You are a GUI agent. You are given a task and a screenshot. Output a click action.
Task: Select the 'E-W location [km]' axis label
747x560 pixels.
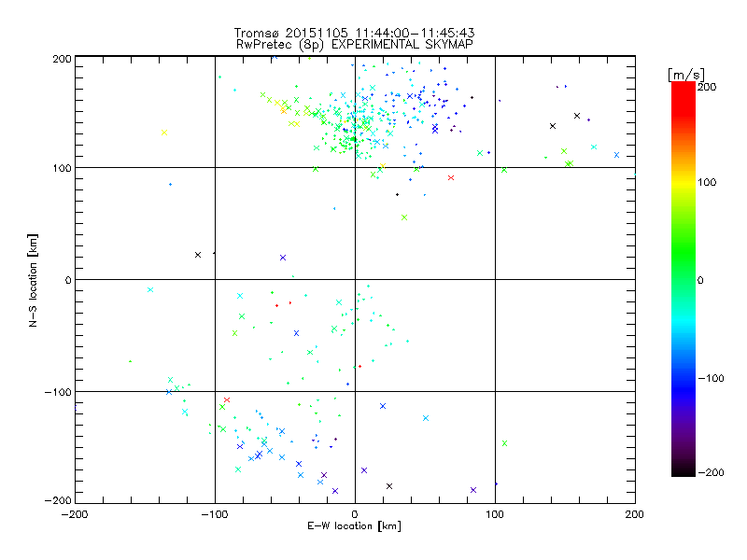[x=354, y=525]
